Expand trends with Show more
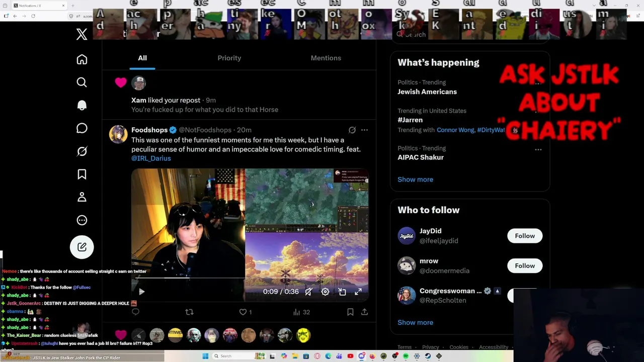Image resolution: width=644 pixels, height=362 pixels. click(x=415, y=179)
